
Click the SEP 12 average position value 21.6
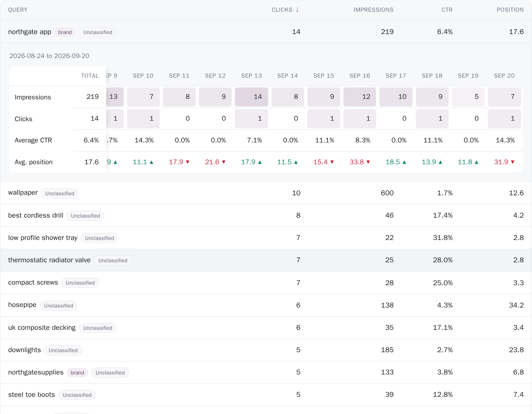(212, 162)
